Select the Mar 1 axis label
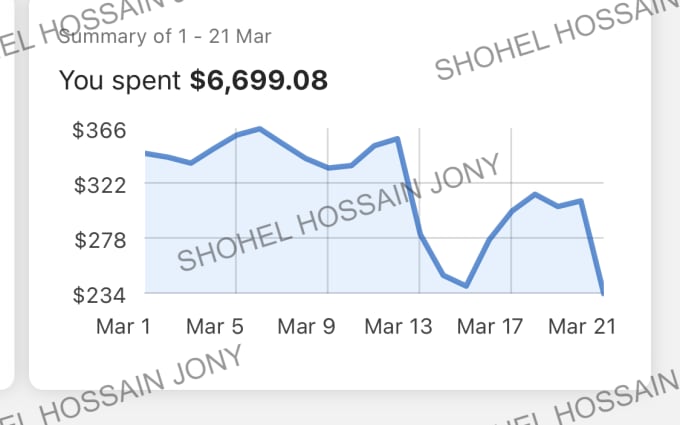Viewport: 680px width, 425px height. click(124, 327)
